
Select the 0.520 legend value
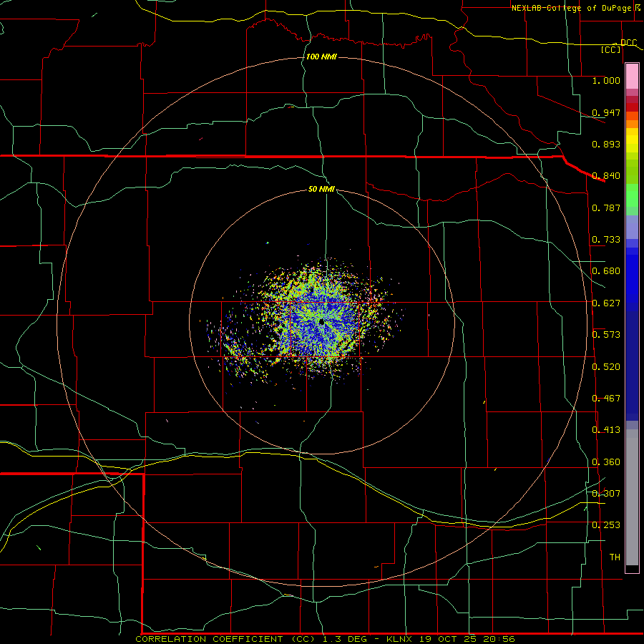click(606, 367)
